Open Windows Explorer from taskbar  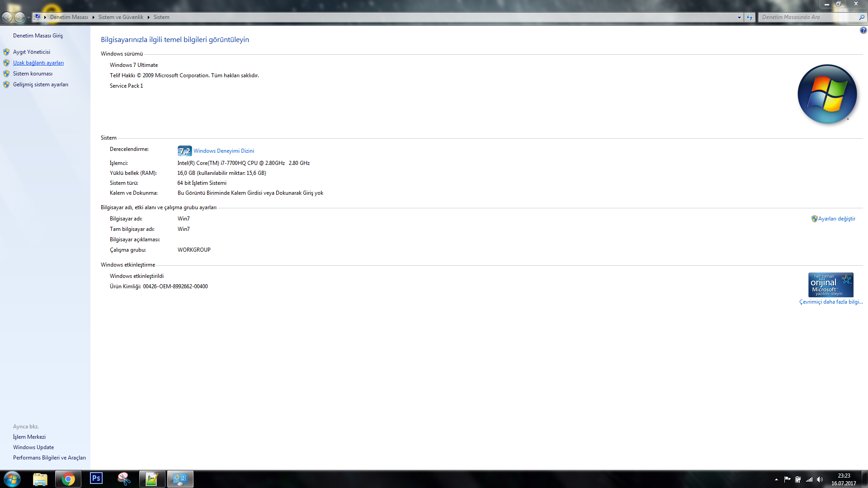click(x=40, y=479)
